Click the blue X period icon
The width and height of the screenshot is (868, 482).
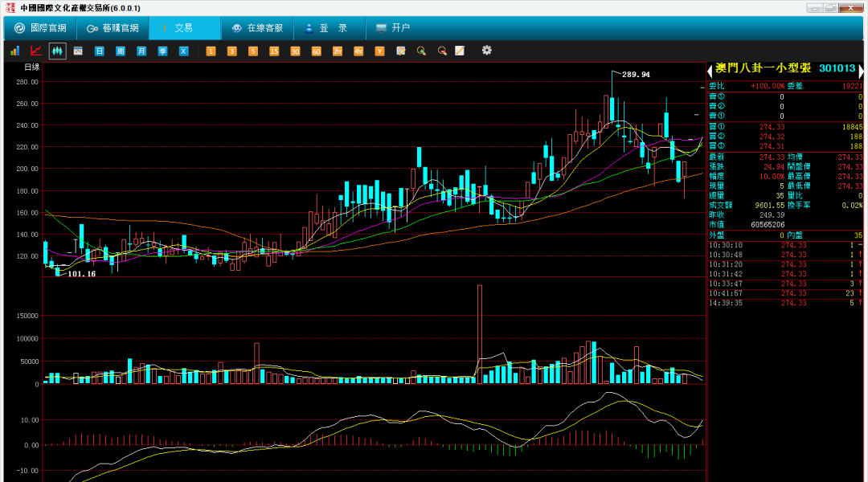(x=184, y=51)
